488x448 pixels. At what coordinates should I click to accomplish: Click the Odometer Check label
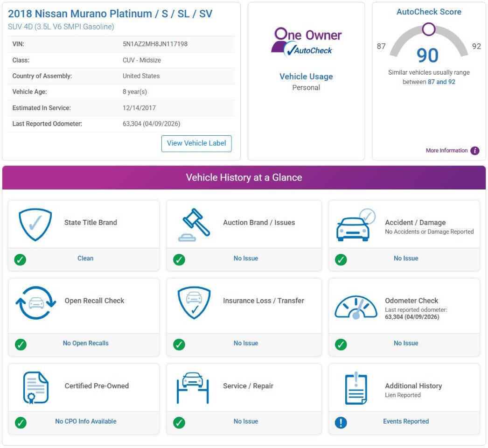click(x=411, y=301)
